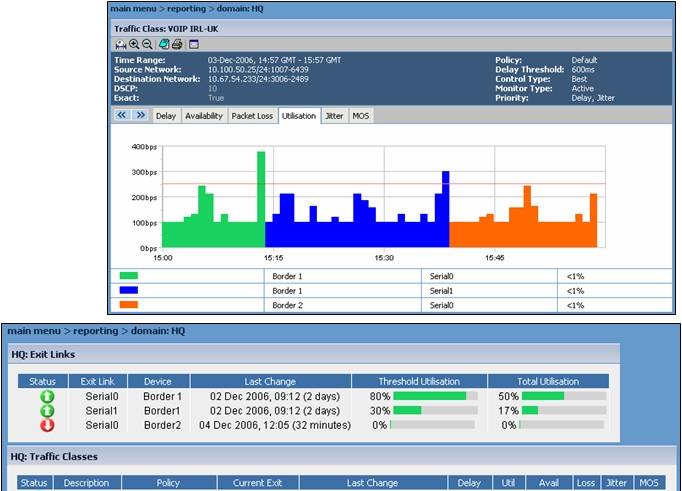The width and height of the screenshot is (682, 491).
Task: Click red down status icon for Border2
Action: pos(47,425)
